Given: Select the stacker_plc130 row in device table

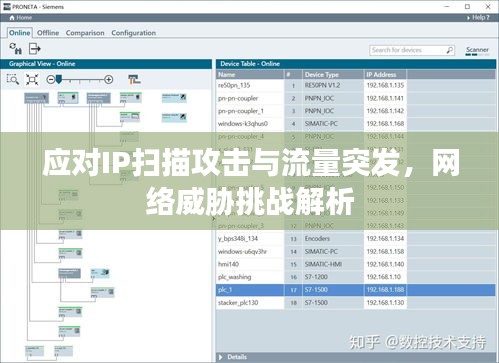Looking at the screenshot, I should [x=356, y=303].
